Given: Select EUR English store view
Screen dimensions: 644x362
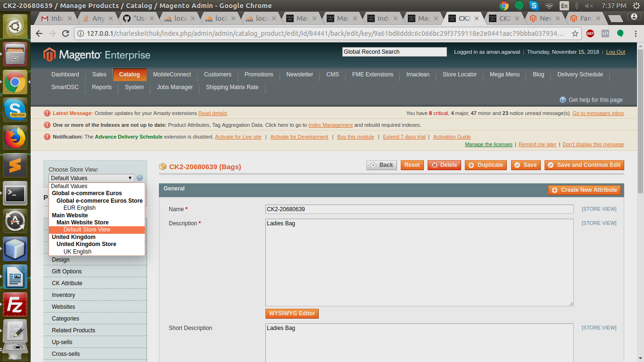Looking at the screenshot, I should click(x=79, y=207).
